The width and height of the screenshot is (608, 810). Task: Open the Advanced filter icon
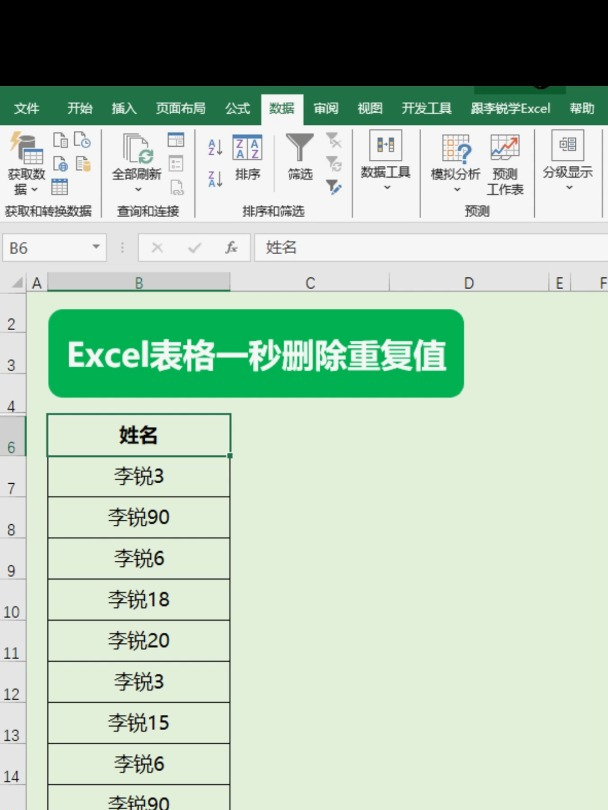[x=334, y=187]
